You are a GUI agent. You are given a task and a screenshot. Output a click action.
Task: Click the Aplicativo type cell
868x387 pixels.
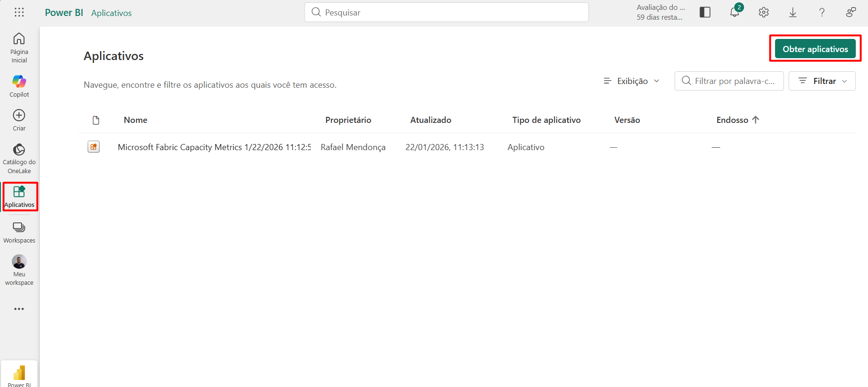[526, 147]
